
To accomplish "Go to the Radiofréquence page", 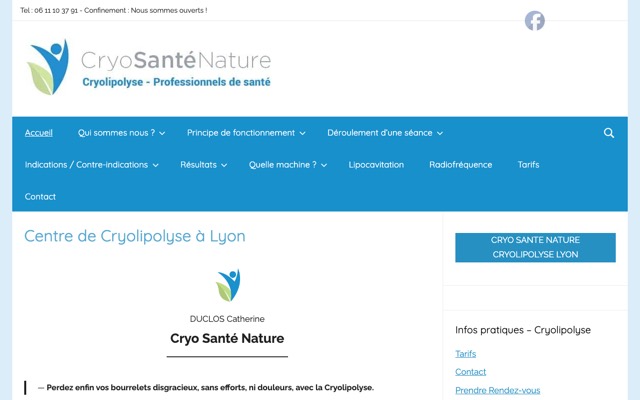I will 460,165.
